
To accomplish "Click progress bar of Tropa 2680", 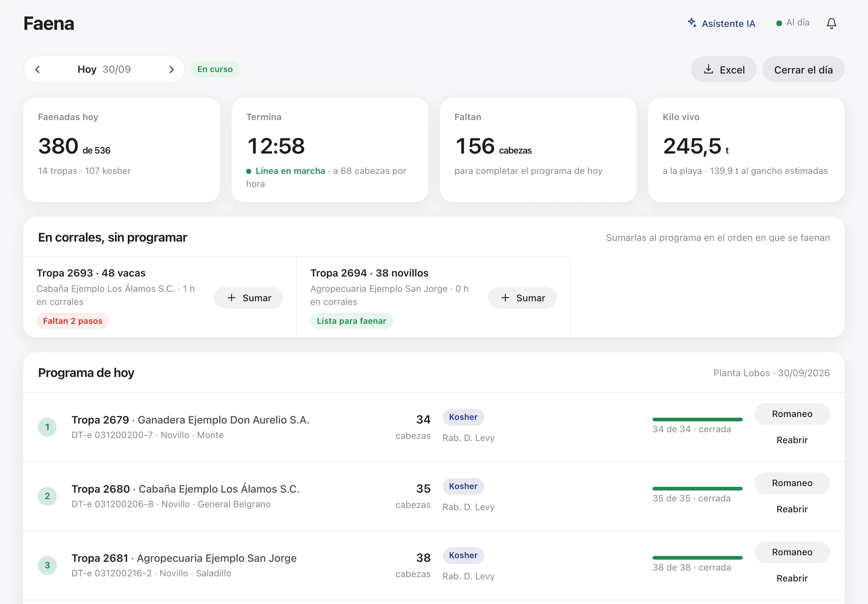I will click(x=698, y=488).
